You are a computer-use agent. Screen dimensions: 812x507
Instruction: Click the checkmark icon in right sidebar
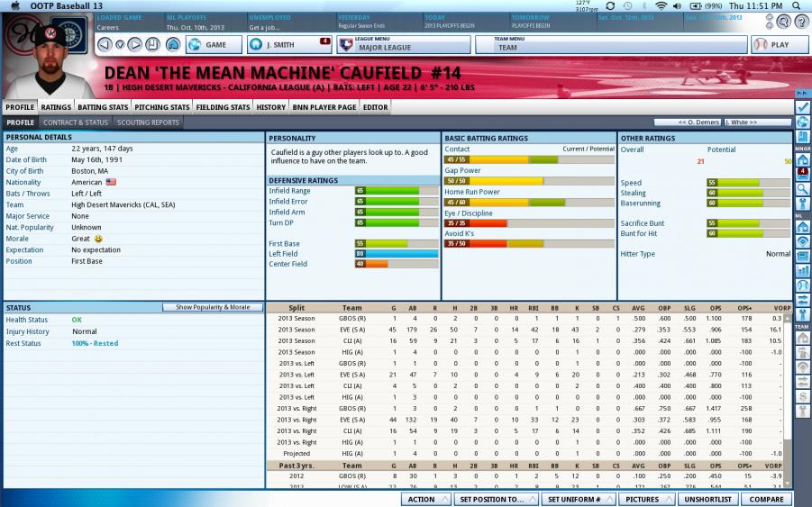(x=803, y=107)
